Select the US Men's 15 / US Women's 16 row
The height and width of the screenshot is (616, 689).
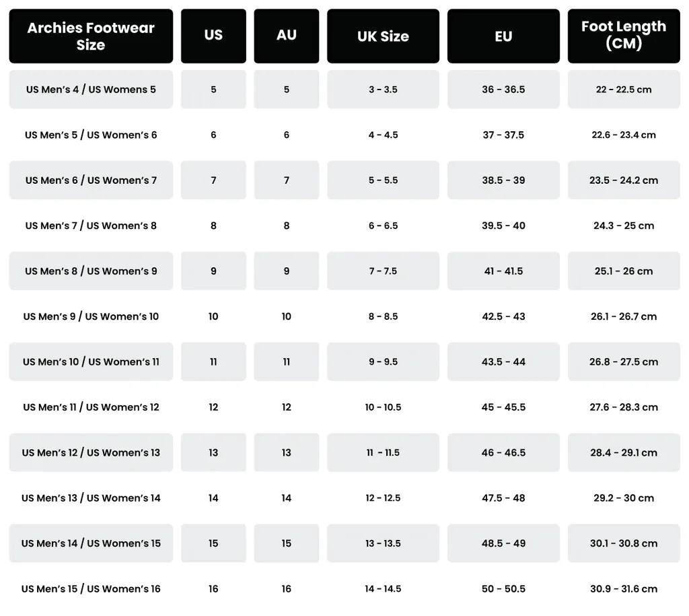[x=344, y=589]
